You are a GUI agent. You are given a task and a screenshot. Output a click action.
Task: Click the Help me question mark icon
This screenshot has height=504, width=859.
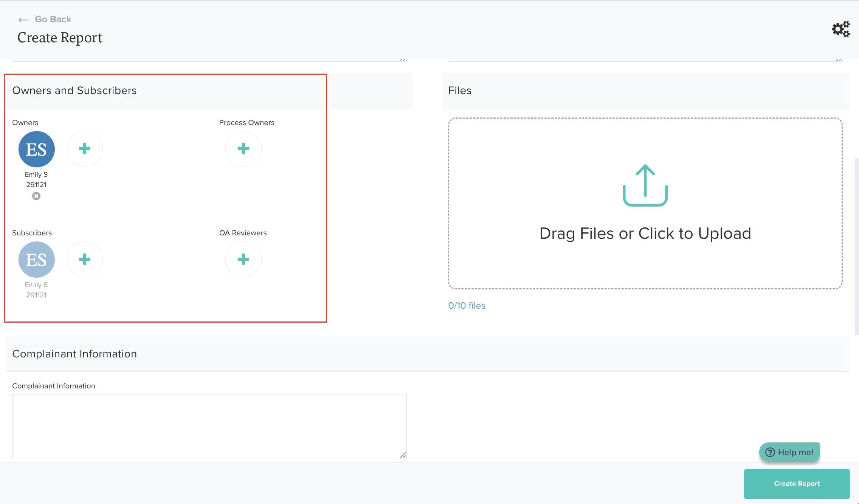tap(770, 452)
